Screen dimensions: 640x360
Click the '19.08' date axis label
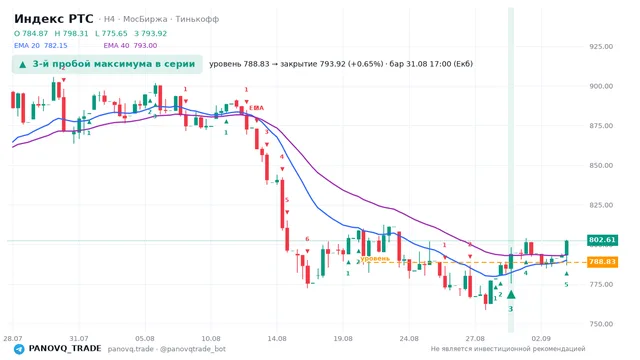tap(343, 338)
